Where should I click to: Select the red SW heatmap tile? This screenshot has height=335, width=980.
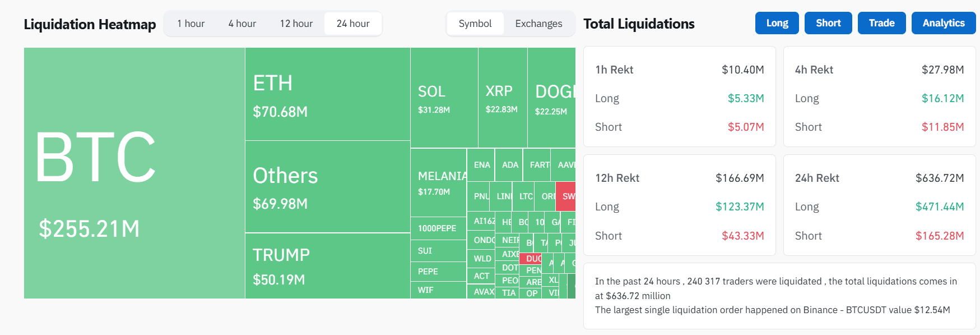(566, 196)
